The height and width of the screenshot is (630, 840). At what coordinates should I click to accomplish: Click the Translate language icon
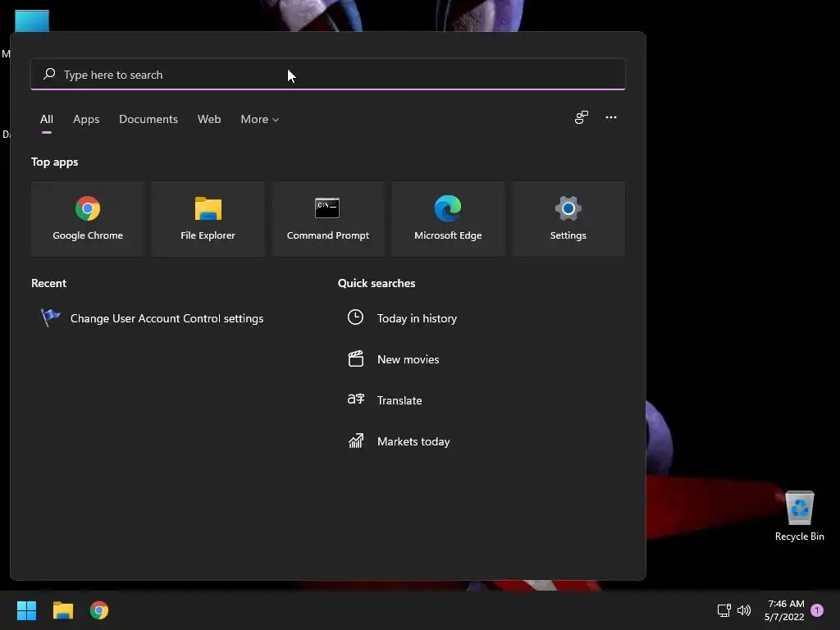click(356, 399)
